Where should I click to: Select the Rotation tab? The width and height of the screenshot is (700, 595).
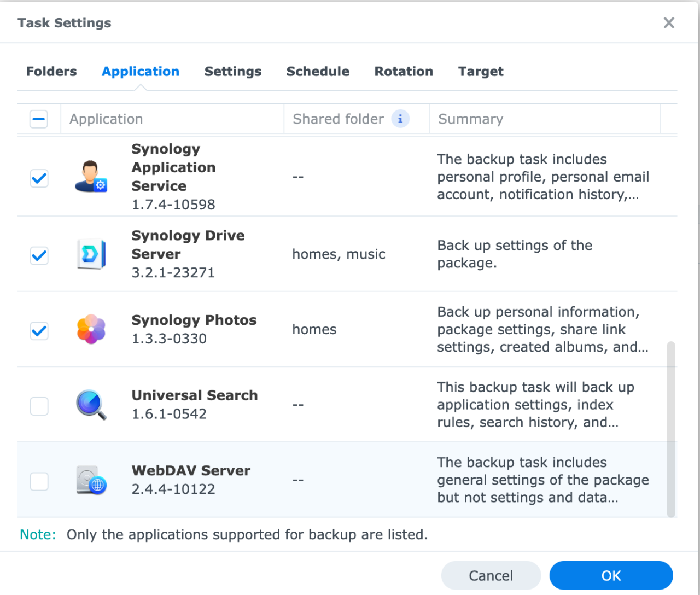[404, 71]
